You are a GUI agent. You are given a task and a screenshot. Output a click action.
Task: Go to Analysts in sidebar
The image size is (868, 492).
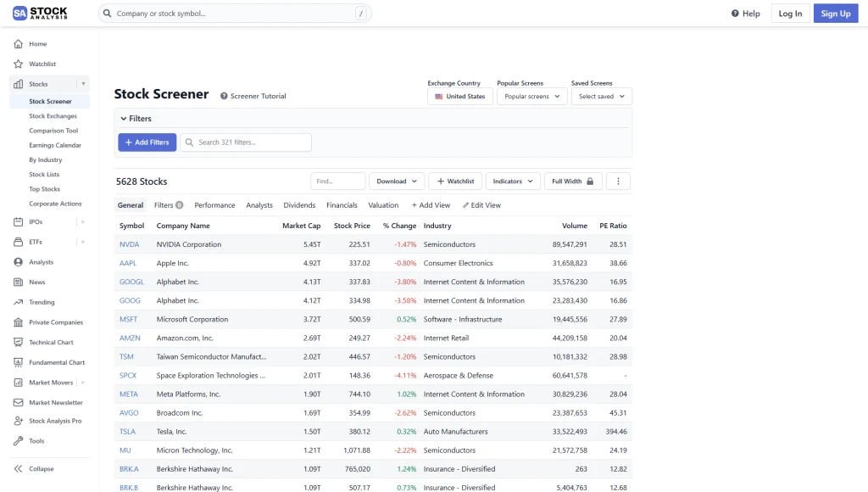[41, 262]
